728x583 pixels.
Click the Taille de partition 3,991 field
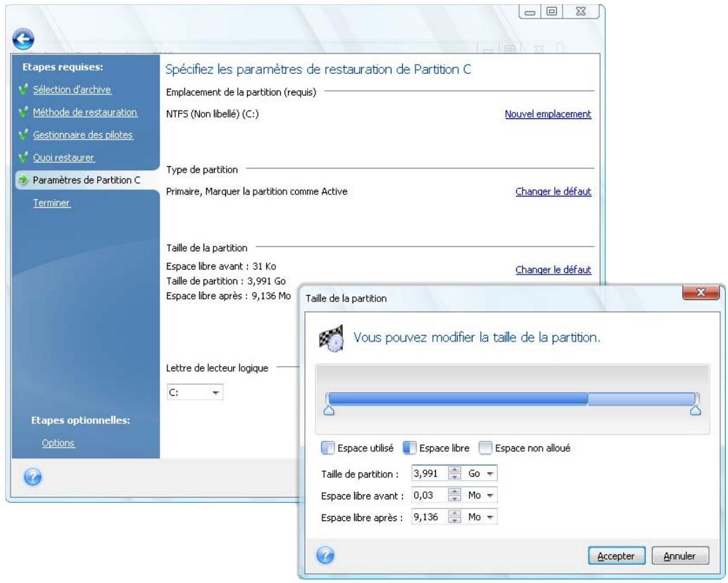(x=430, y=473)
